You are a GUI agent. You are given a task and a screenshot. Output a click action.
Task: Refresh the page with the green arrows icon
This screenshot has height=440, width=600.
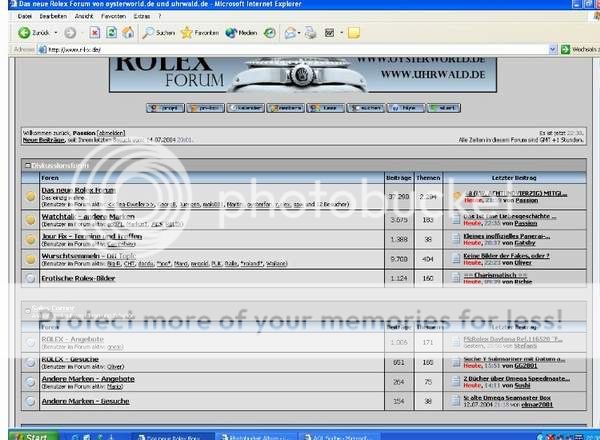pos(111,33)
